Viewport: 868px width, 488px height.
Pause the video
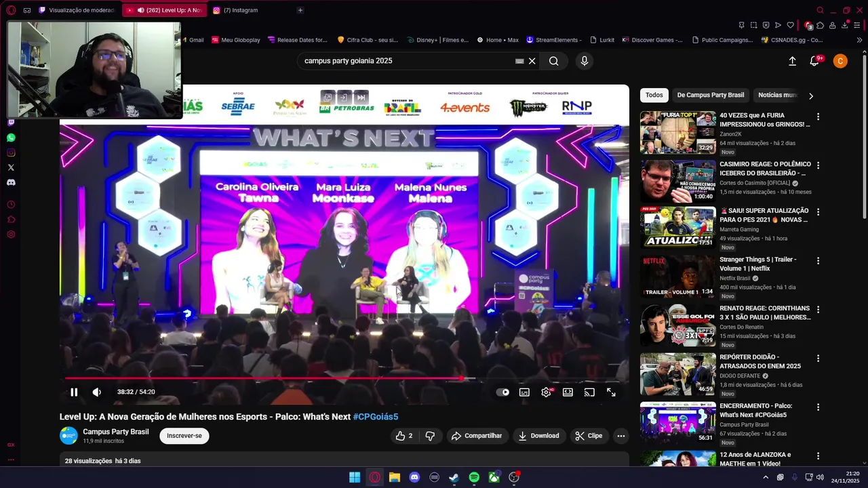coord(74,392)
